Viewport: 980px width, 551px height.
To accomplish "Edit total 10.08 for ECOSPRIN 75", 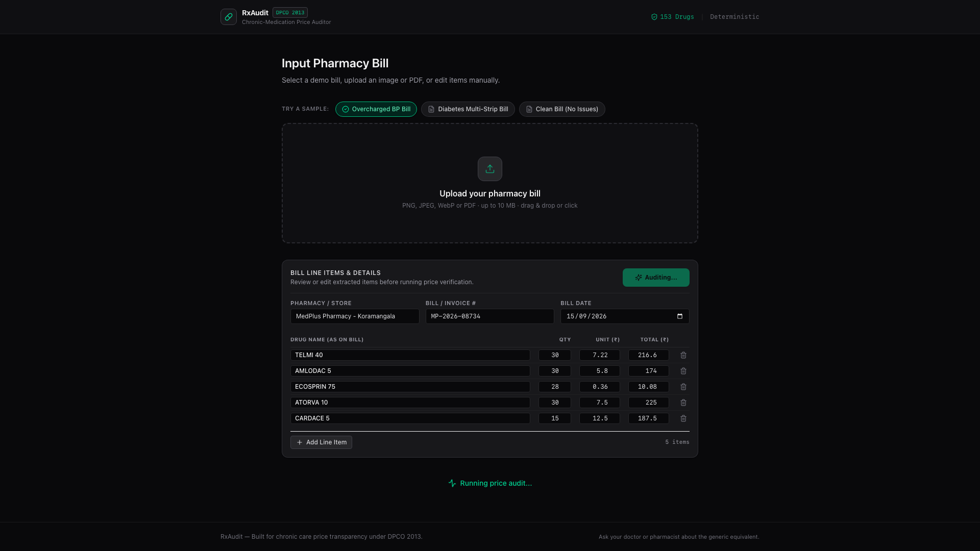I will (x=649, y=387).
